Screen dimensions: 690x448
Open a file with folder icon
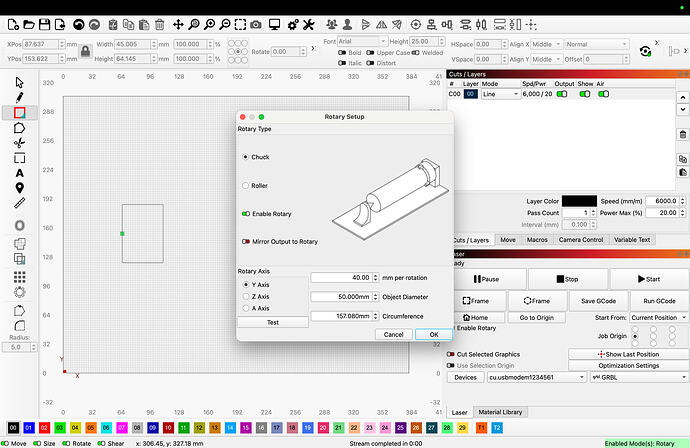(29, 25)
